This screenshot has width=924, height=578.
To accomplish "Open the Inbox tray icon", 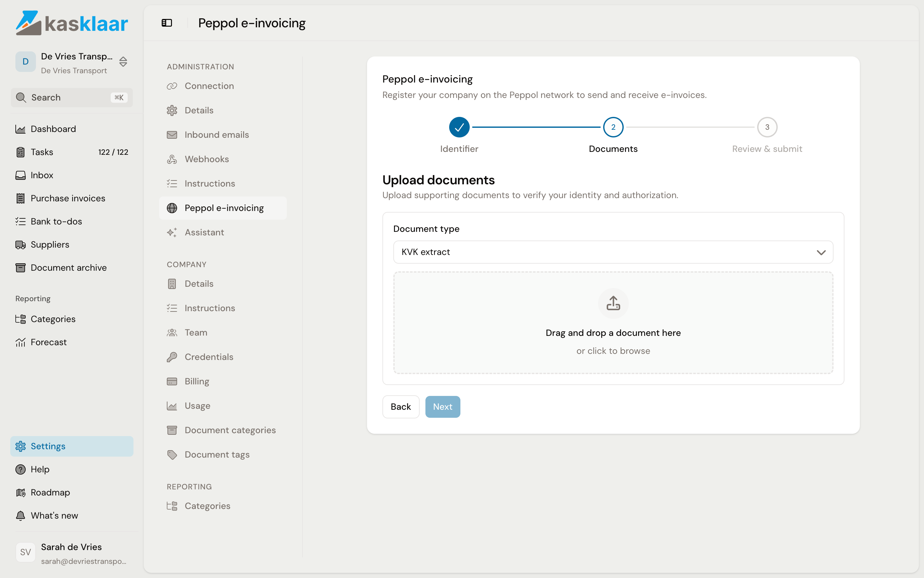I will click(x=21, y=175).
